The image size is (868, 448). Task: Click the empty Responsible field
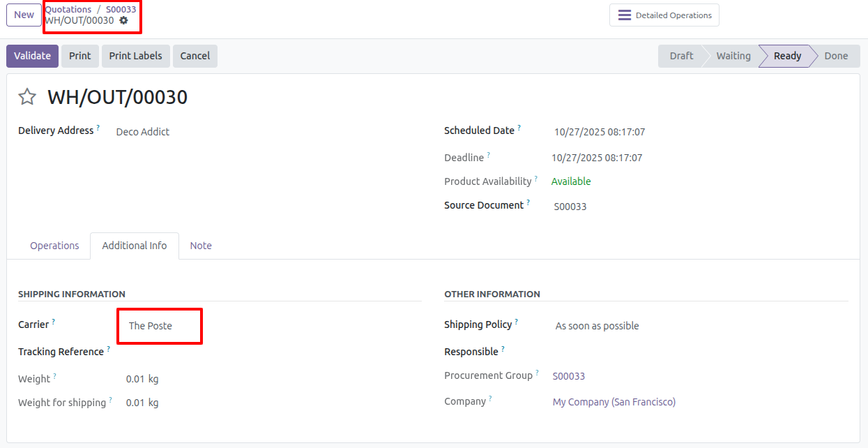coord(700,352)
